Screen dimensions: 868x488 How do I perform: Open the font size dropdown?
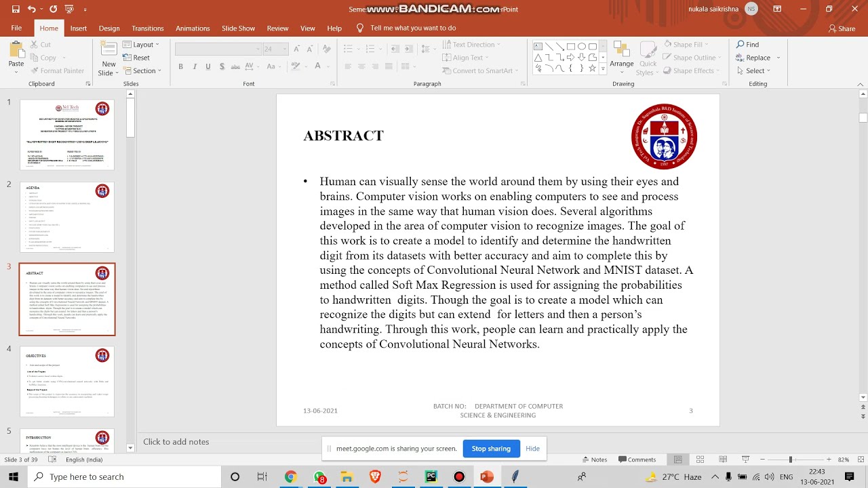tap(285, 49)
